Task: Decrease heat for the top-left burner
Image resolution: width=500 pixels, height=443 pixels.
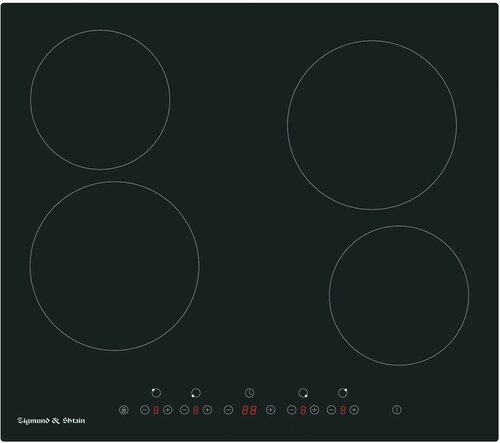Action: (x=144, y=410)
